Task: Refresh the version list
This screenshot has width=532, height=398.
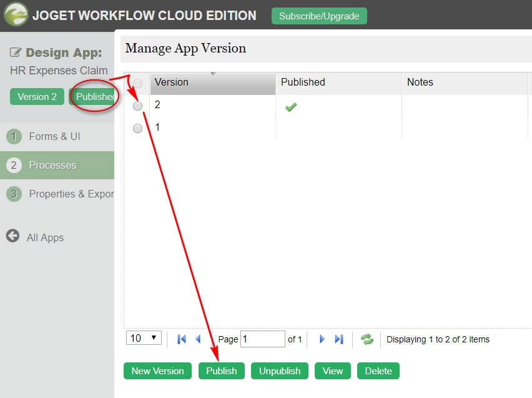Action: point(367,339)
